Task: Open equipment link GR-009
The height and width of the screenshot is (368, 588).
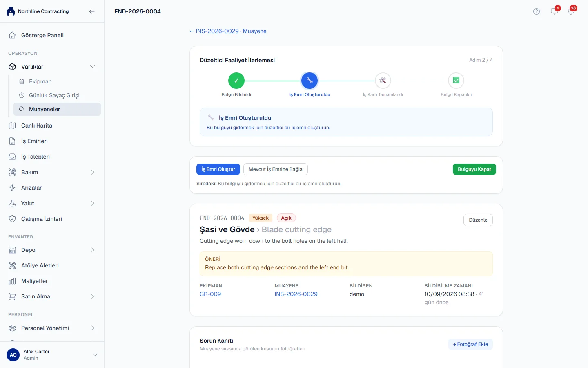Action: (210, 294)
